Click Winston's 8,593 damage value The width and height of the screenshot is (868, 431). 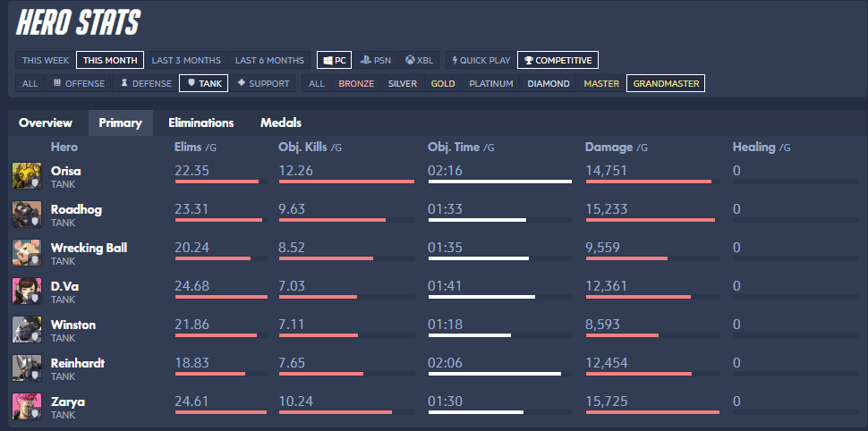pyautogui.click(x=603, y=325)
